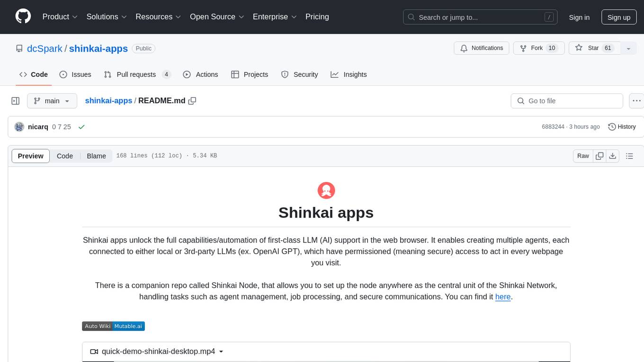Image resolution: width=644 pixels, height=362 pixels.
Task: Click the Sign up button
Action: pyautogui.click(x=619, y=17)
